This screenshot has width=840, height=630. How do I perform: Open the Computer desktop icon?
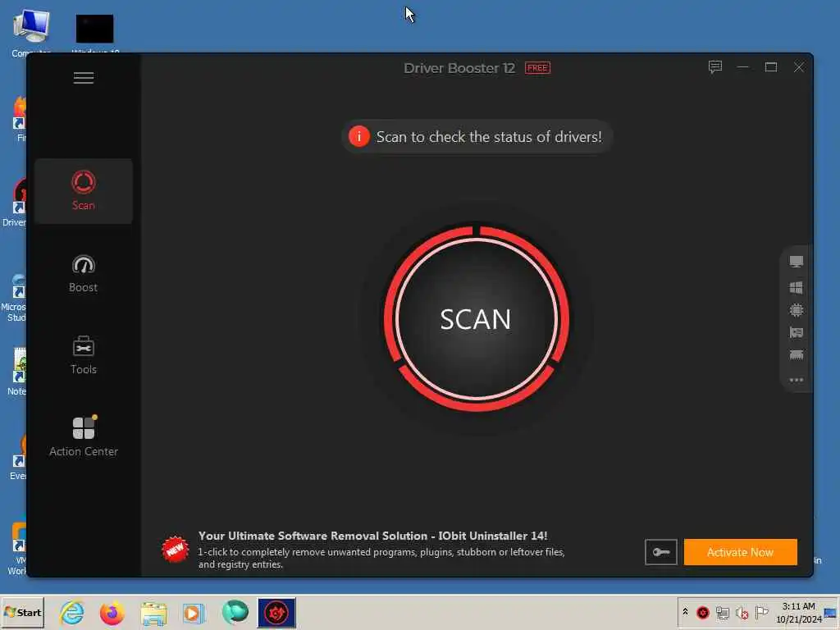click(x=31, y=32)
